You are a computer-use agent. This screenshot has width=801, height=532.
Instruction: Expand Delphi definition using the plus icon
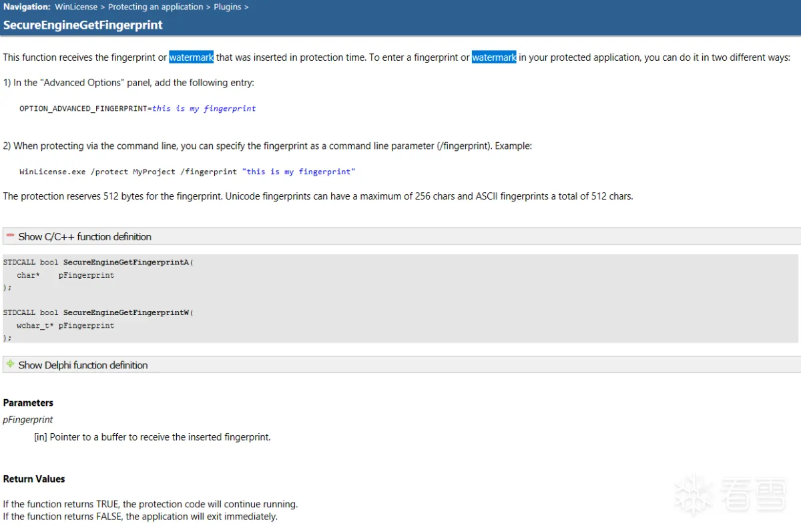pyautogui.click(x=10, y=364)
